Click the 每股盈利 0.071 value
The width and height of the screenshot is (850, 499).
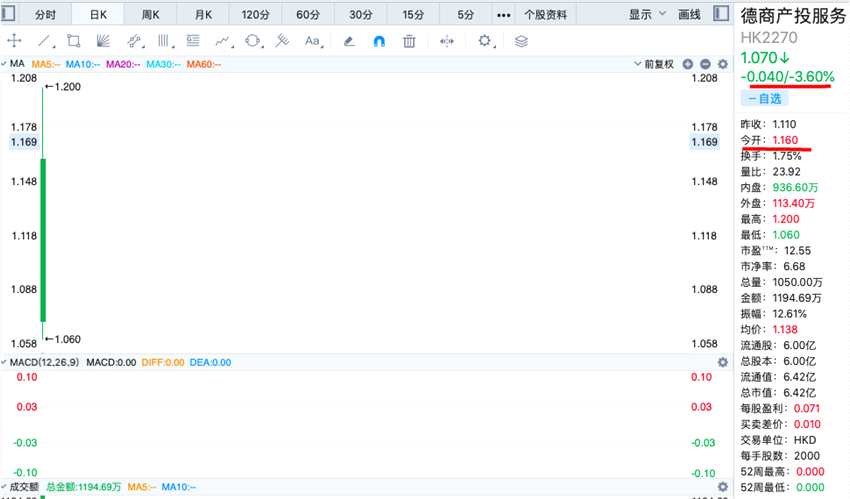(807, 408)
